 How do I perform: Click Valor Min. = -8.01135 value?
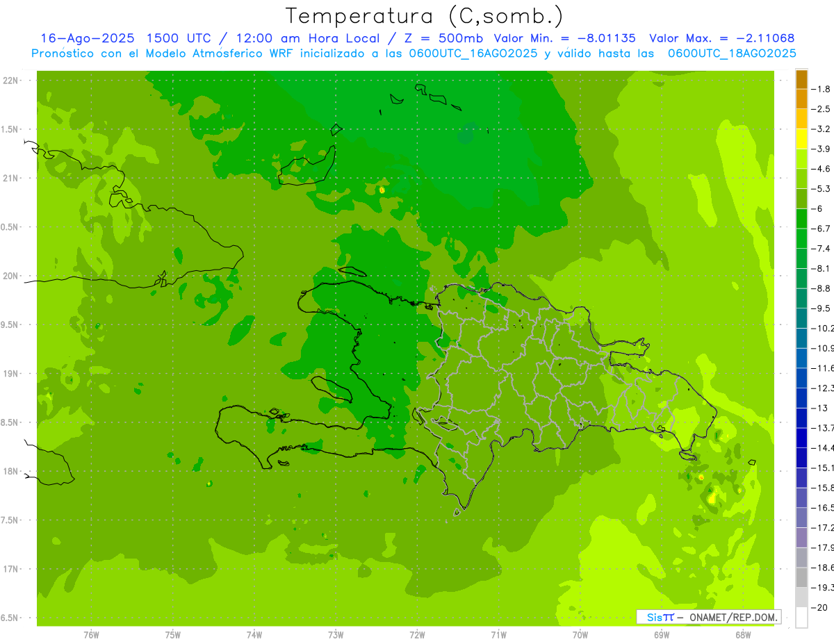tap(564, 39)
